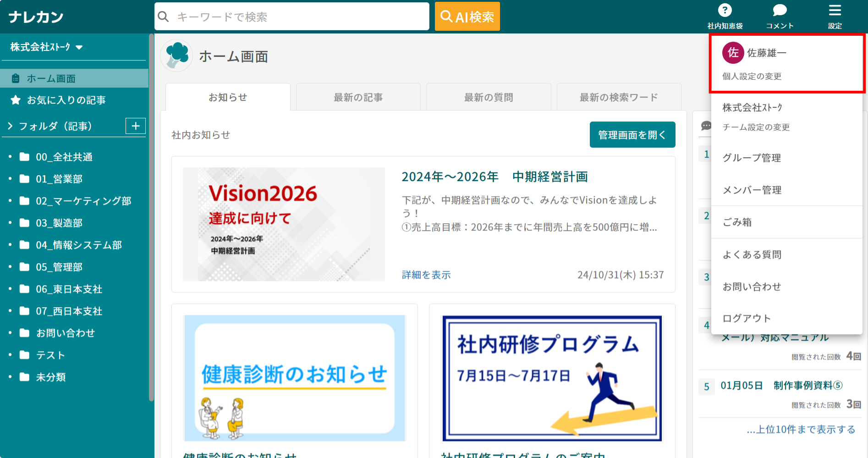Create a new folder with the + icon
This screenshot has width=868, height=458.
coord(135,126)
